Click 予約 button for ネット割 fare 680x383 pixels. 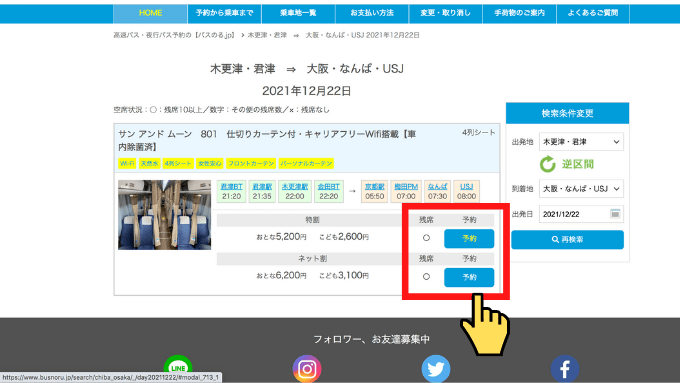pos(469,277)
